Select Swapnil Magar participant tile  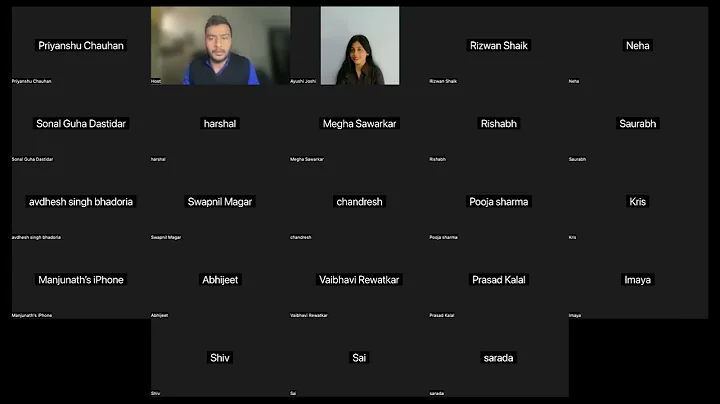220,202
